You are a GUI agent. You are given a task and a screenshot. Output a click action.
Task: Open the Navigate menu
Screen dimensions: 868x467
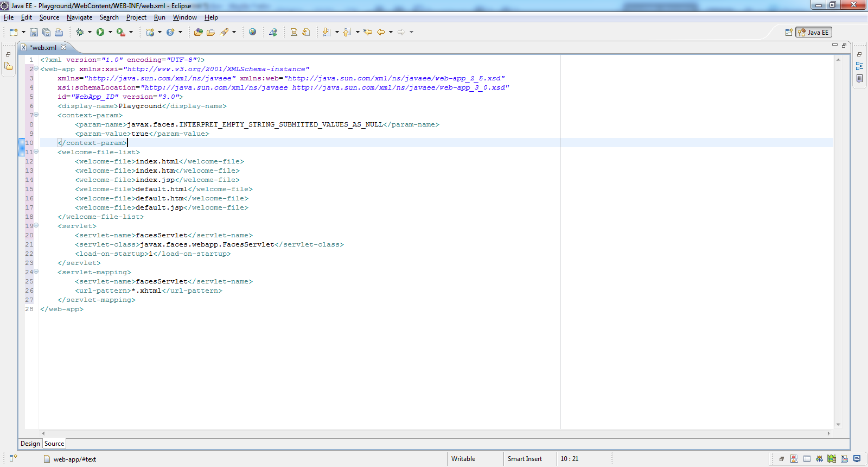(x=79, y=17)
